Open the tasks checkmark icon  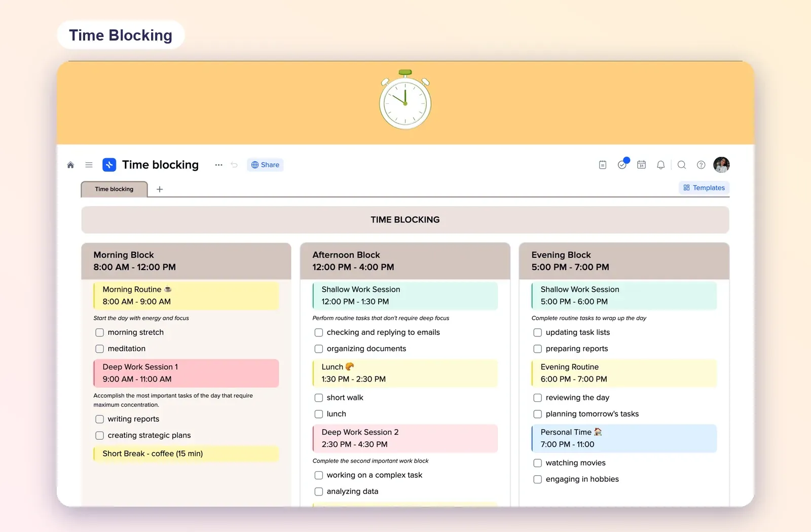click(x=622, y=164)
